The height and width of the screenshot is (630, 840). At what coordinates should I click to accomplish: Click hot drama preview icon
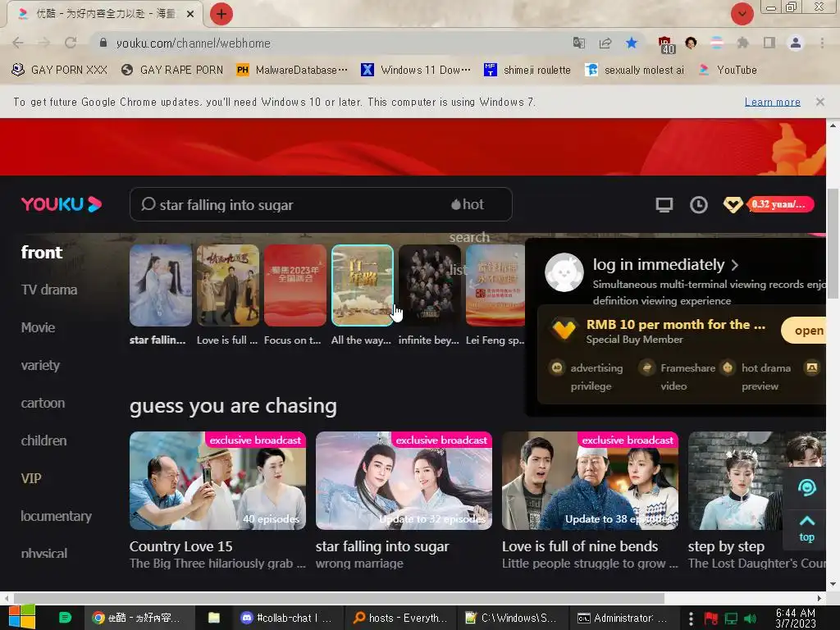coord(728,367)
